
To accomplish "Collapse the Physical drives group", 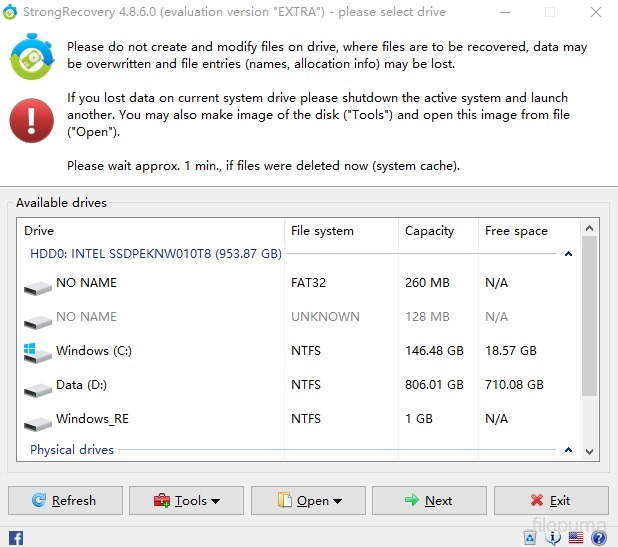I will (x=568, y=451).
